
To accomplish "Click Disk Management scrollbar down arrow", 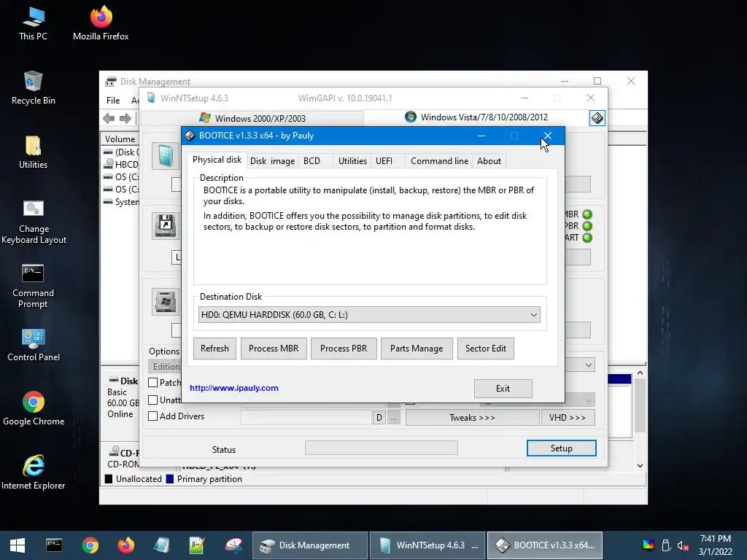I will [x=640, y=466].
